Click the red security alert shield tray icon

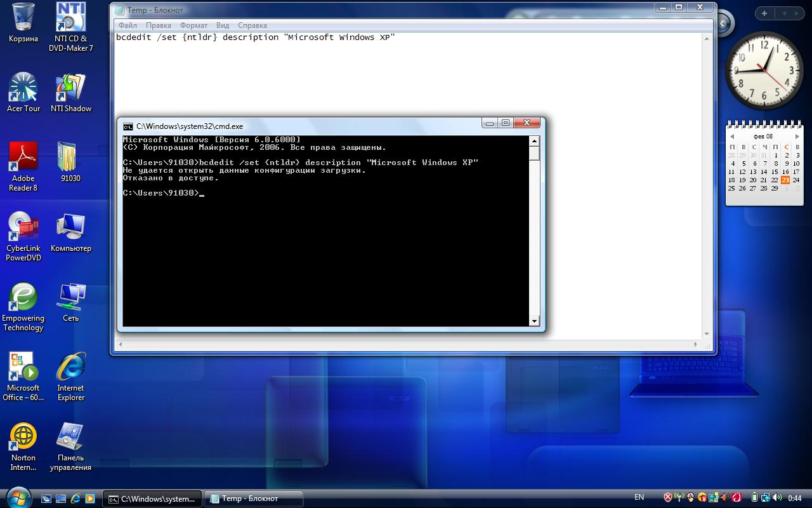click(x=668, y=498)
